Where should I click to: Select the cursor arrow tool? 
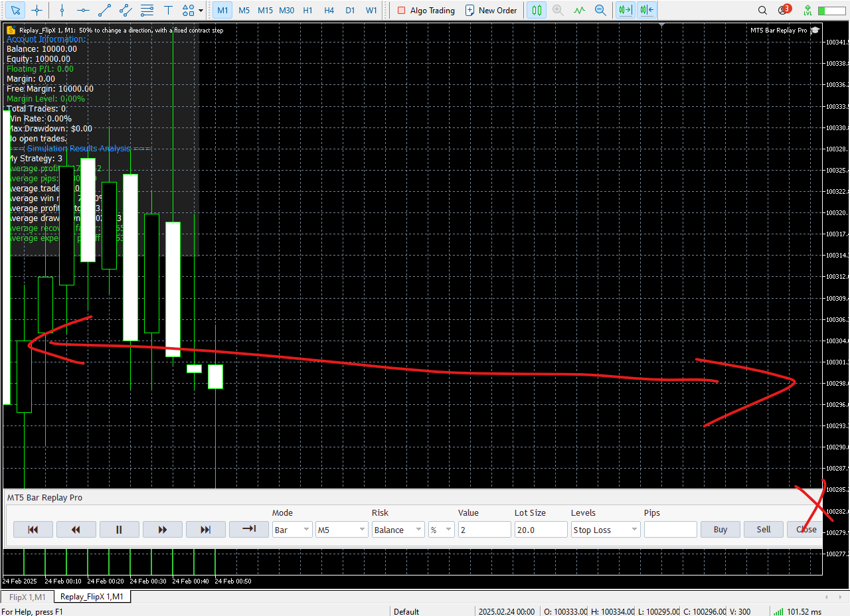(16, 10)
